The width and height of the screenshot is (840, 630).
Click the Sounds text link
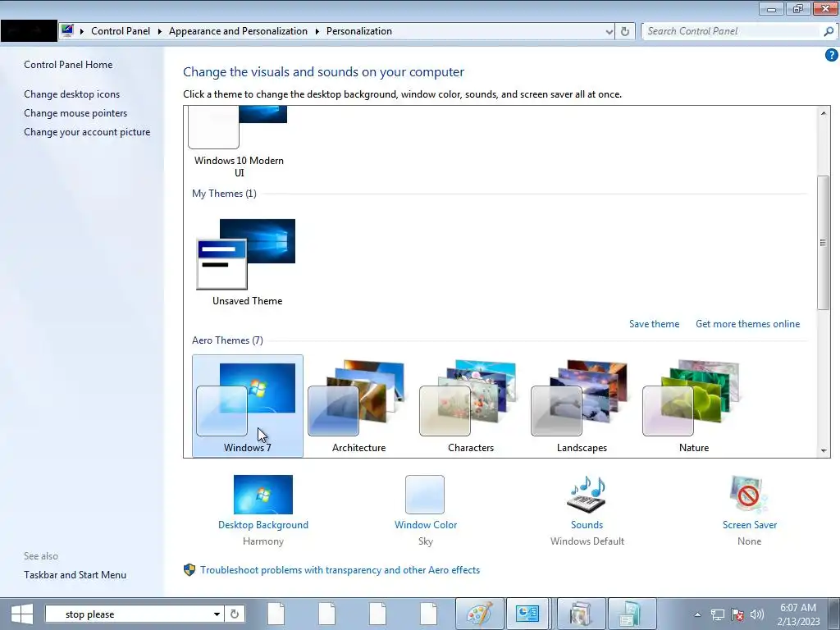click(587, 525)
